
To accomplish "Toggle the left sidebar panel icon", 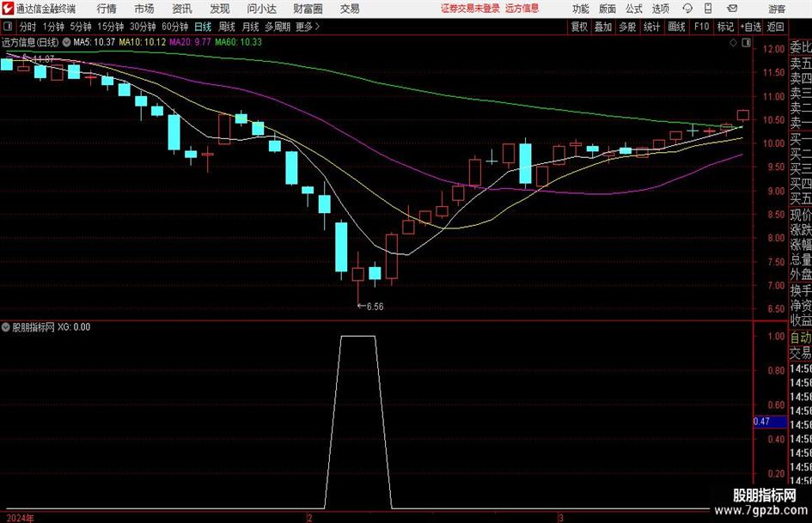I will click(x=8, y=27).
